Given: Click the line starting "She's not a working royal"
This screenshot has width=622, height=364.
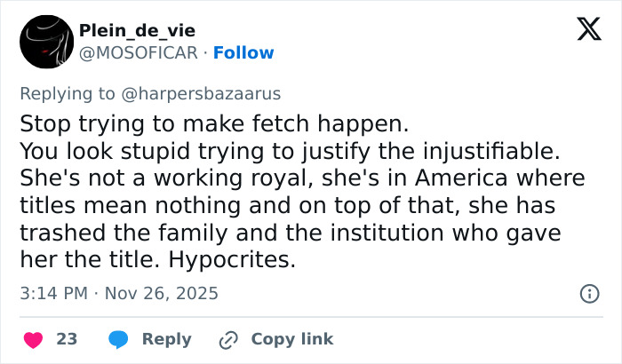Looking at the screenshot, I should pyautogui.click(x=302, y=178).
